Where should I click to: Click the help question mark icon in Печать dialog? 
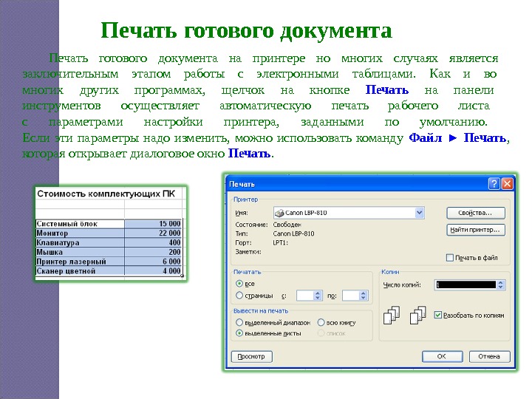tap(494, 184)
